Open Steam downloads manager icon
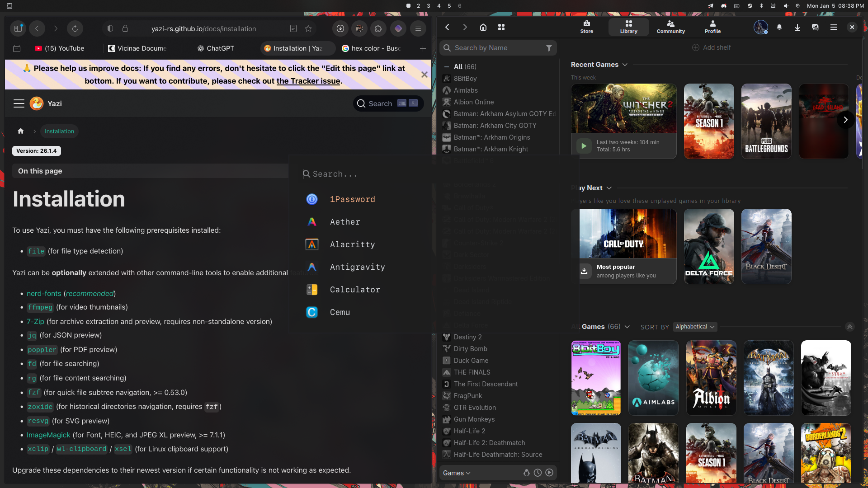The height and width of the screenshot is (488, 868). coord(797,27)
